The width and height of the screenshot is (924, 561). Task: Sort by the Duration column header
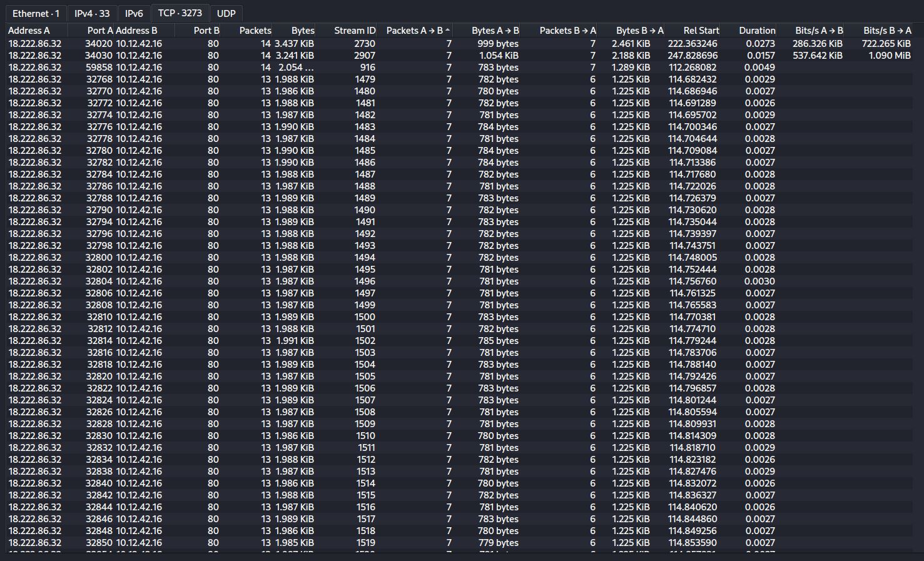748,30
